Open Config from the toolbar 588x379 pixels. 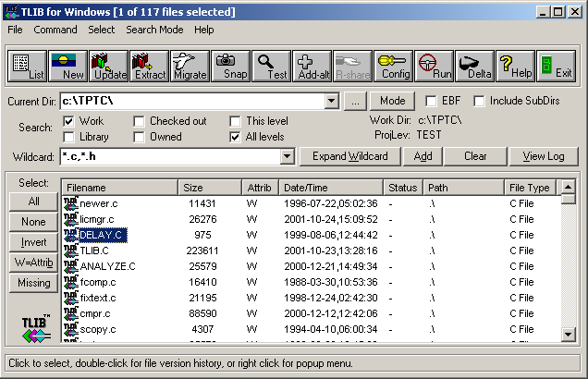coord(394,67)
